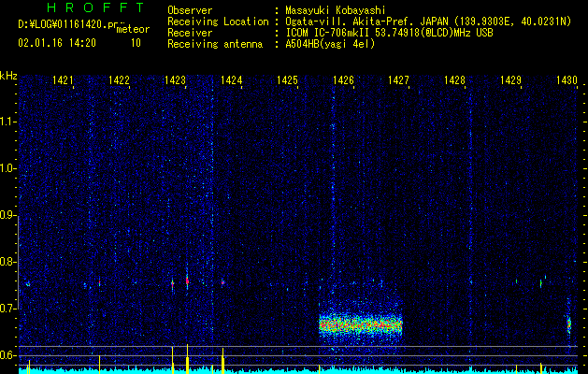
Task: Select the date stamp 02.01.16 14:20
Action: click(57, 43)
